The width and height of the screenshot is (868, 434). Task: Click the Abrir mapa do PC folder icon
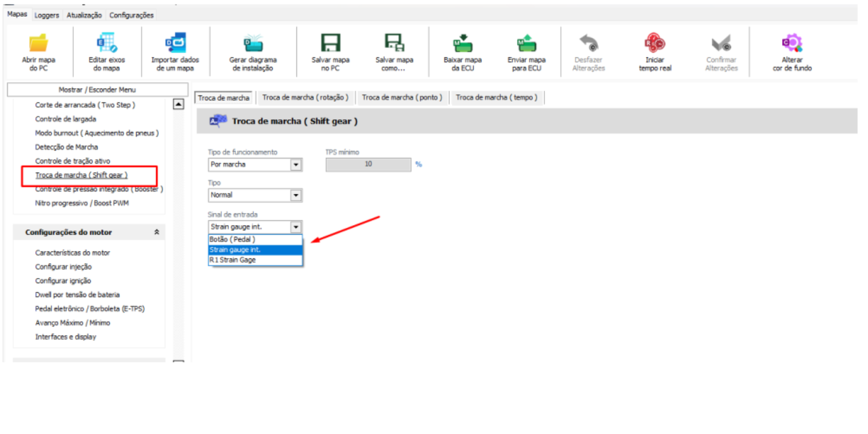pyautogui.click(x=38, y=43)
